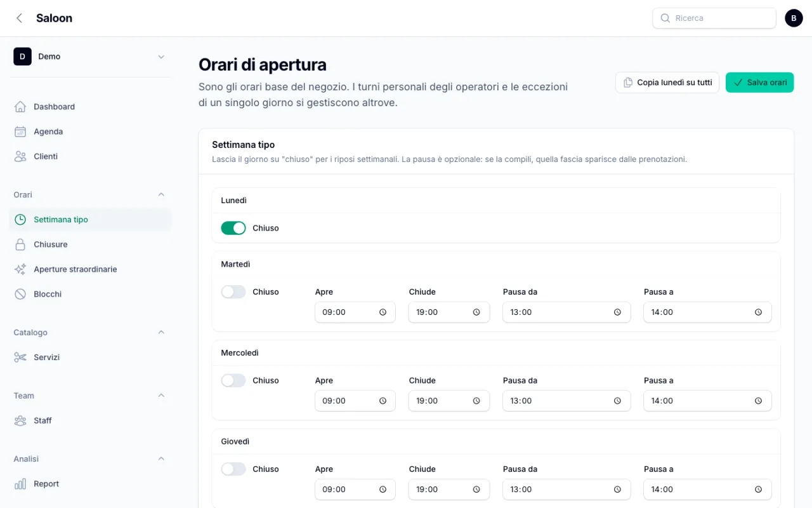Open time picker clock for Giovedì Pausa da
Image resolution: width=812 pixels, height=508 pixels.
point(617,490)
